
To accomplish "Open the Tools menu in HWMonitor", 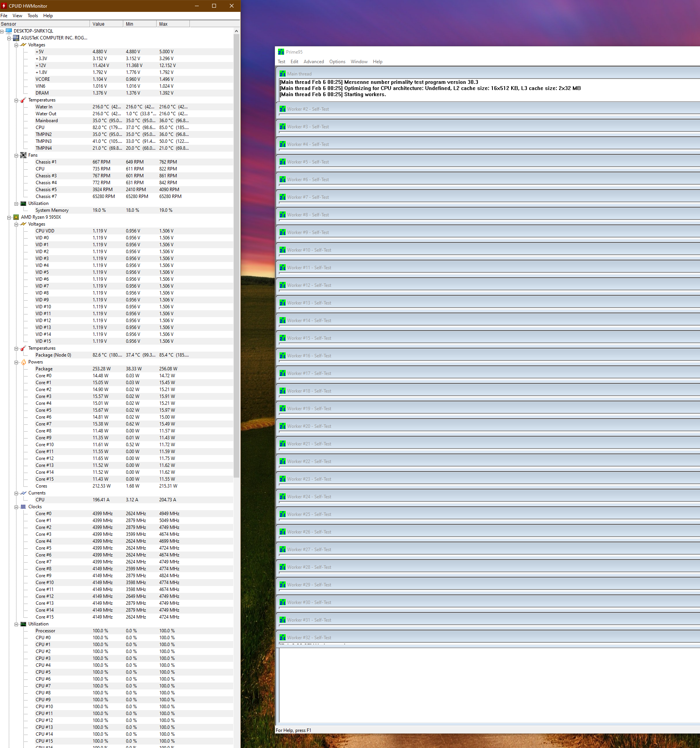I will (33, 16).
